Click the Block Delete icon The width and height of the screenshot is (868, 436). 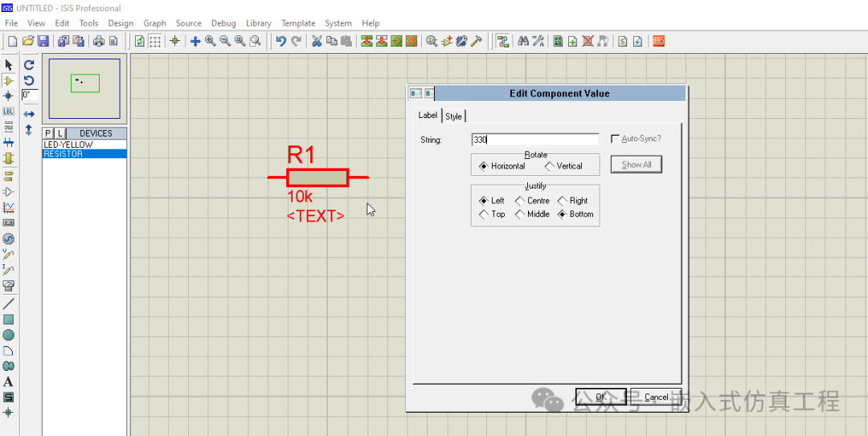(411, 41)
